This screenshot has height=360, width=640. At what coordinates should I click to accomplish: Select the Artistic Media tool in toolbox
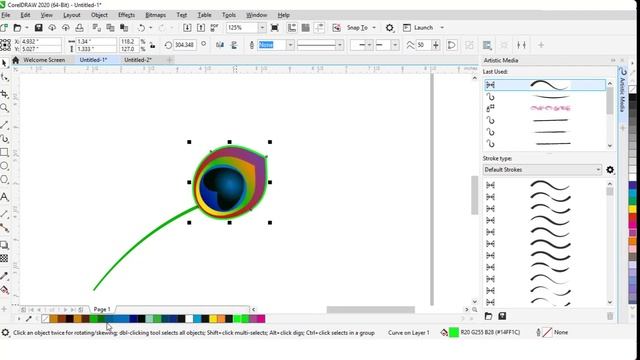point(4,139)
